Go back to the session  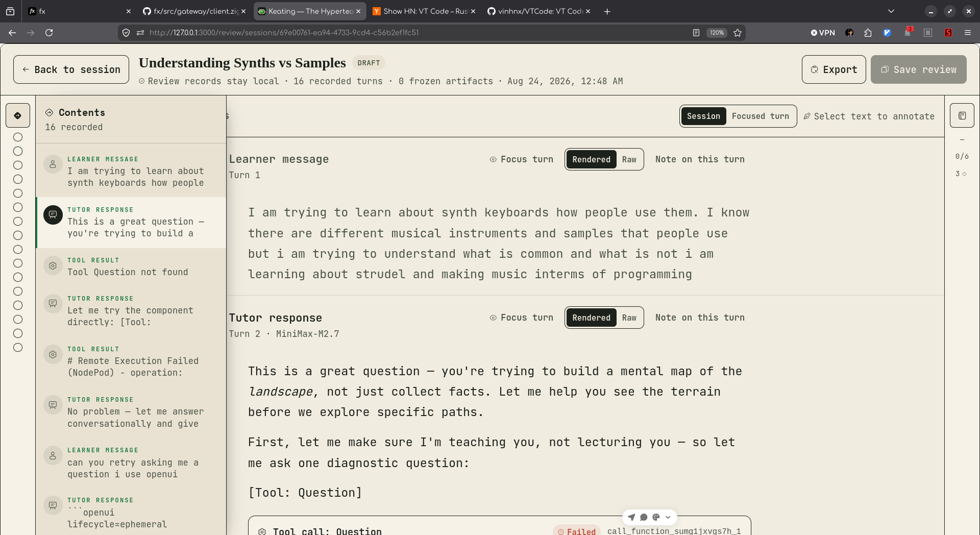tap(71, 69)
